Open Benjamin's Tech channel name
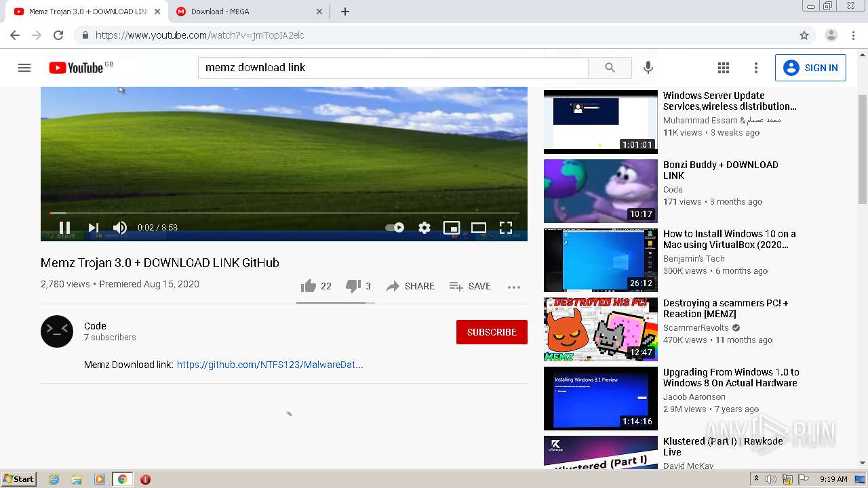The width and height of the screenshot is (868, 488). point(694,259)
